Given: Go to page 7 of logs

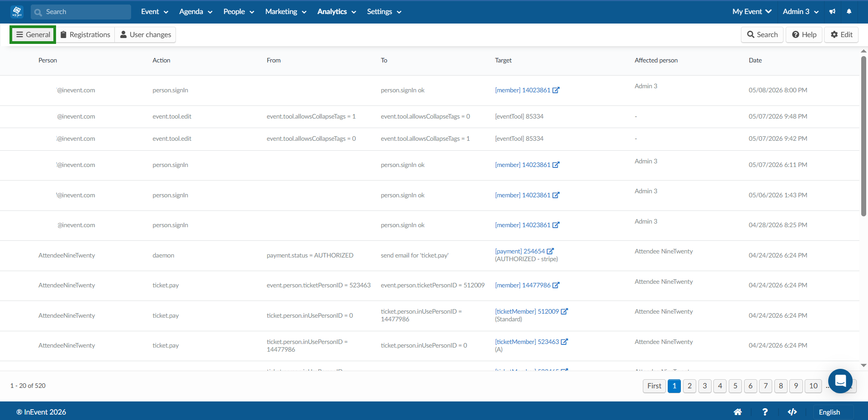Looking at the screenshot, I should coord(766,386).
